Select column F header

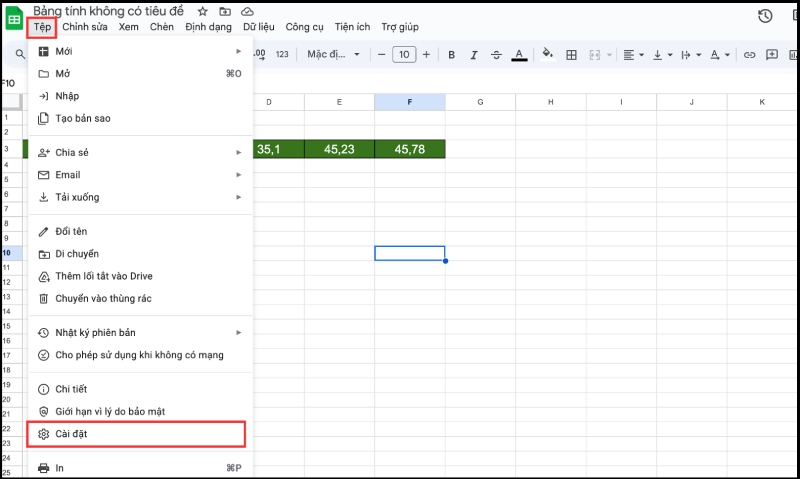point(410,102)
